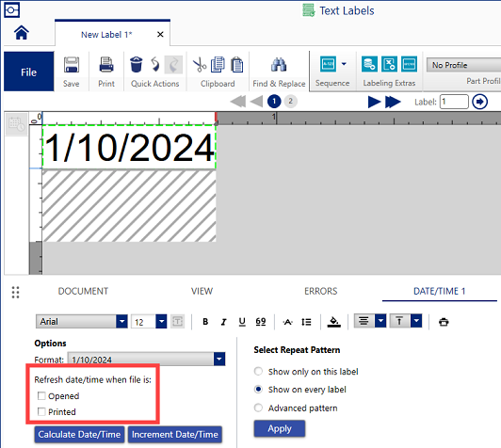Open the font size 12 dropdown
Screen dimensions: 501x448
(161, 322)
